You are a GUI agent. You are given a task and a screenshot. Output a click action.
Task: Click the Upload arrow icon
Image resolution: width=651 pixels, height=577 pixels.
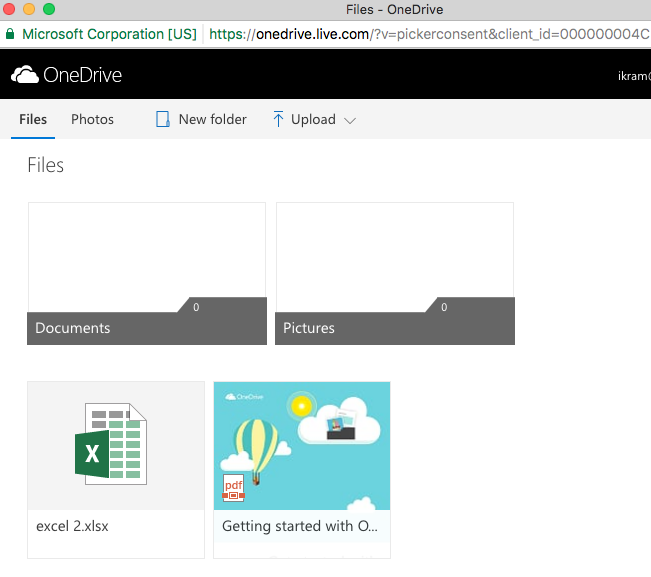click(x=278, y=120)
